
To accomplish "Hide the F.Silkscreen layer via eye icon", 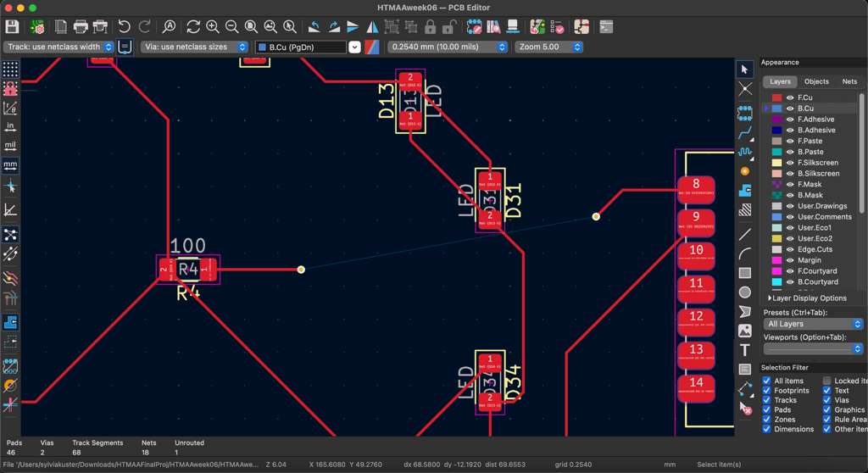I will coord(790,163).
